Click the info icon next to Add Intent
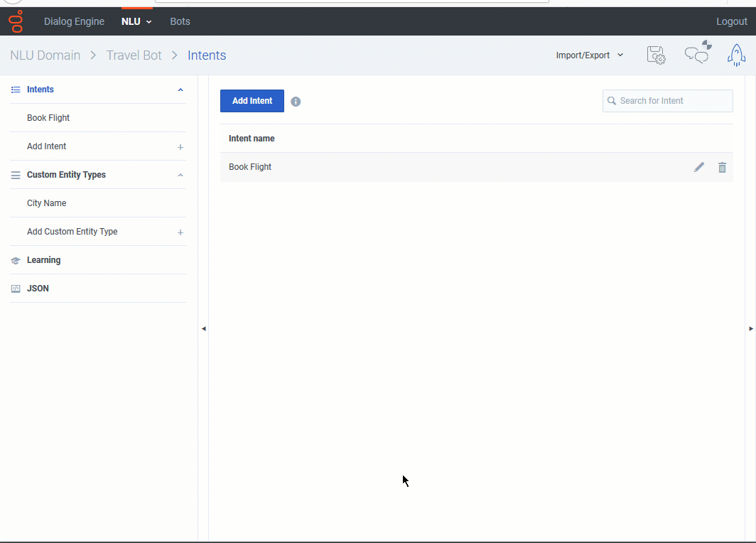This screenshot has height=543, width=756. [x=296, y=102]
